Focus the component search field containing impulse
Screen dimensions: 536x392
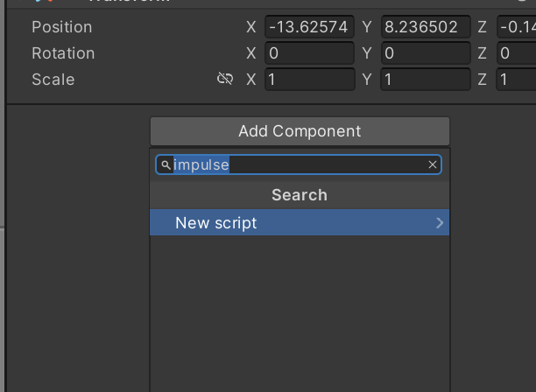298,164
